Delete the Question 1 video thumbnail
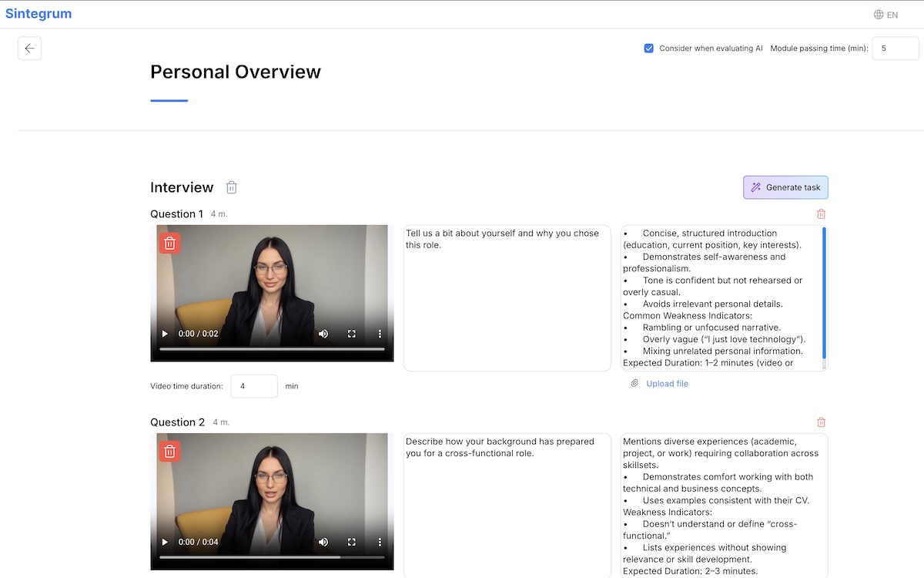The width and height of the screenshot is (924, 578). click(169, 242)
